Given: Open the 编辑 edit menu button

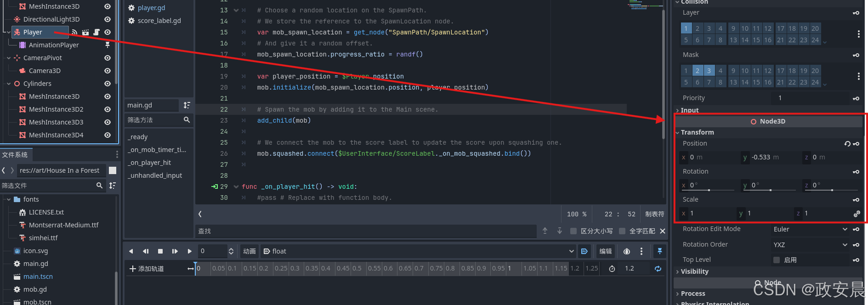Looking at the screenshot, I should click(606, 251).
